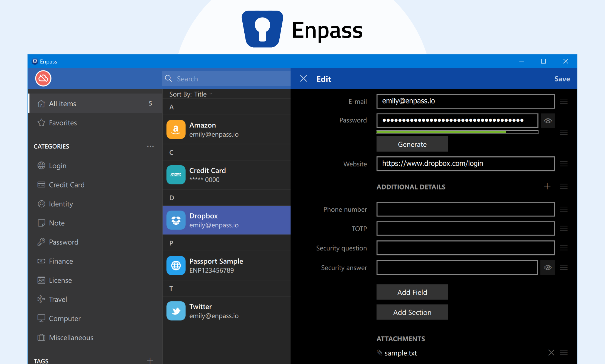Open the Amex Credit Card item icon
Viewport: 605px width, 364px height.
176,175
